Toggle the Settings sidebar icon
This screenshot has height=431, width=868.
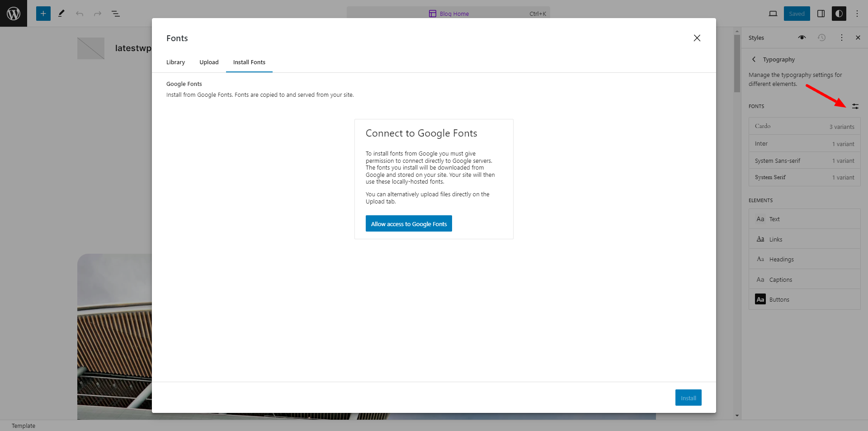click(x=821, y=14)
